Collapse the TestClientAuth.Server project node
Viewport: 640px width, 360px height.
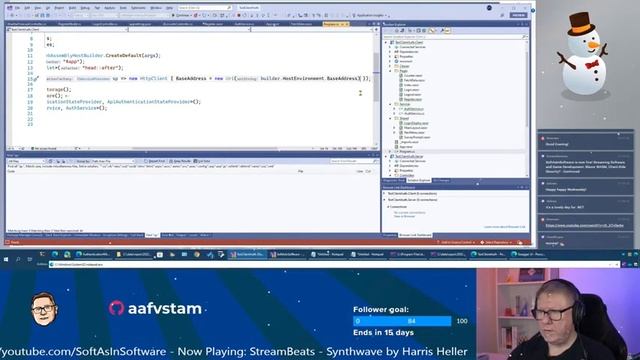coord(386,156)
